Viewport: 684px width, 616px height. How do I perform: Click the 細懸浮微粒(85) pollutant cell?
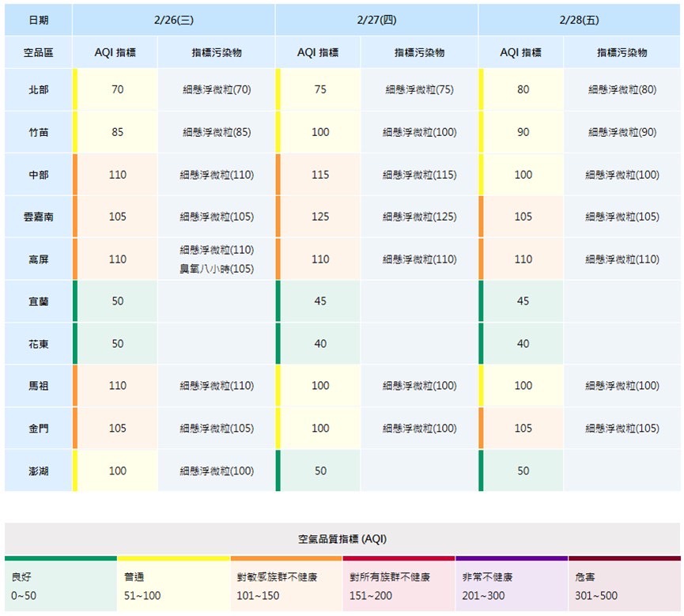pos(217,132)
